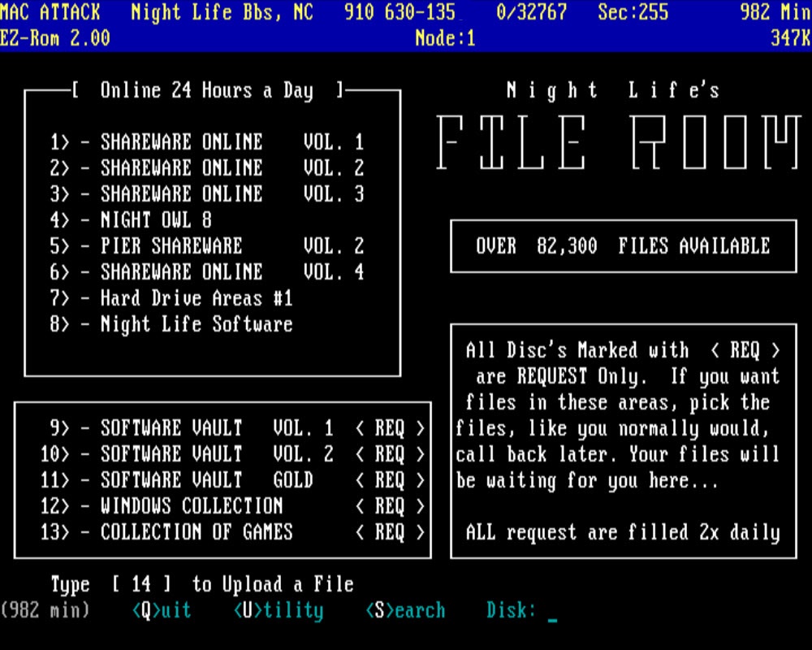
Task: Activate the Search command
Action: 405,610
